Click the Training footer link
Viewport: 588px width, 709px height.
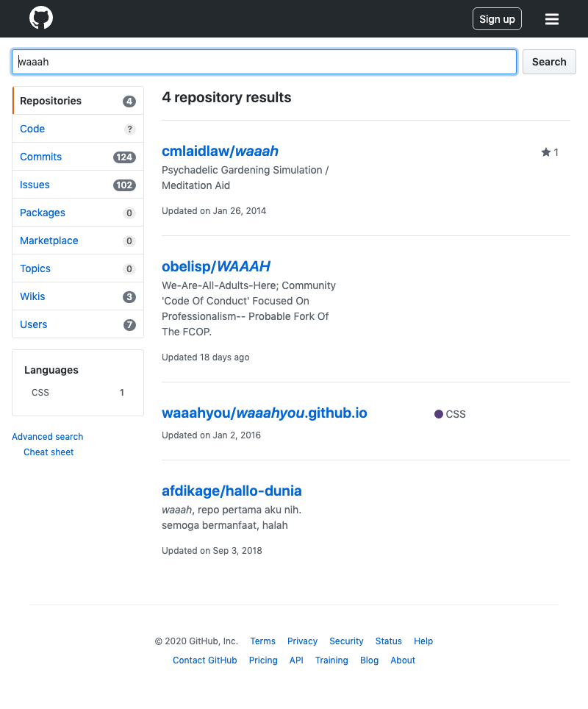(x=331, y=660)
